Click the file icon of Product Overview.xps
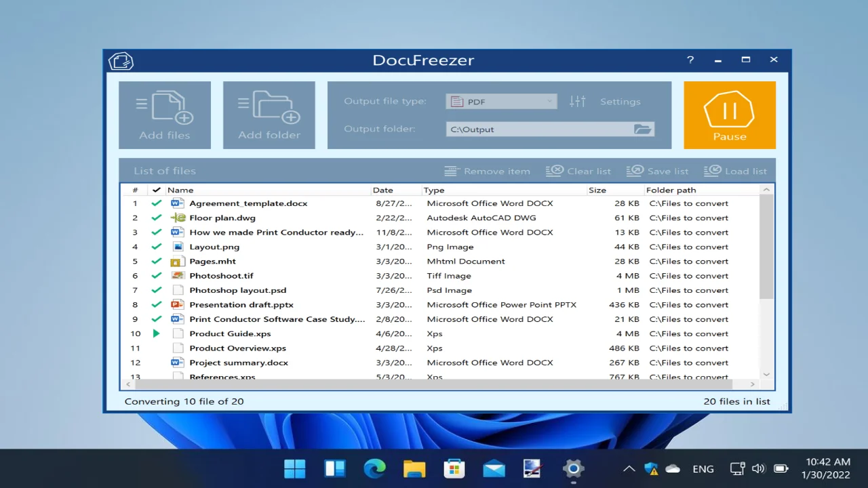This screenshot has height=488, width=868. tap(178, 348)
